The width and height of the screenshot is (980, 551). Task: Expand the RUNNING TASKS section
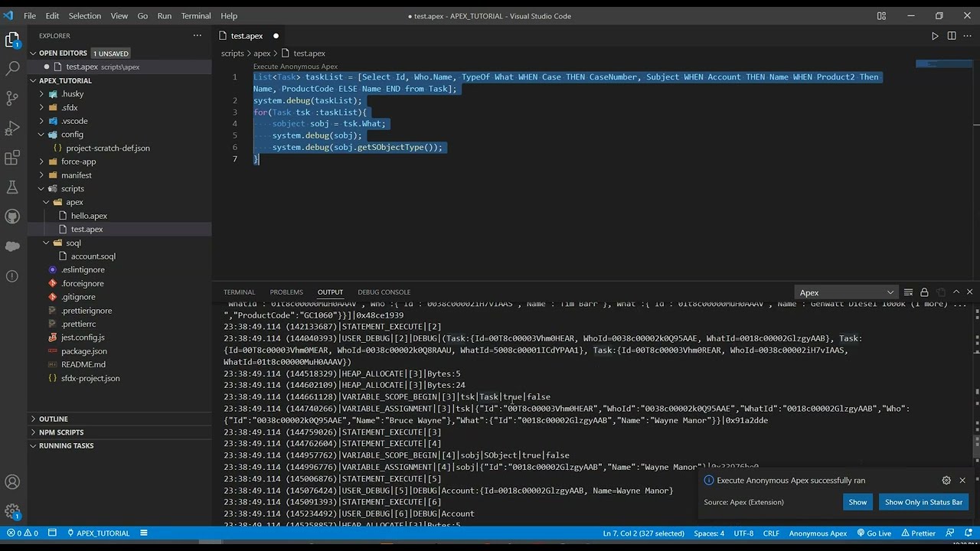(119, 446)
